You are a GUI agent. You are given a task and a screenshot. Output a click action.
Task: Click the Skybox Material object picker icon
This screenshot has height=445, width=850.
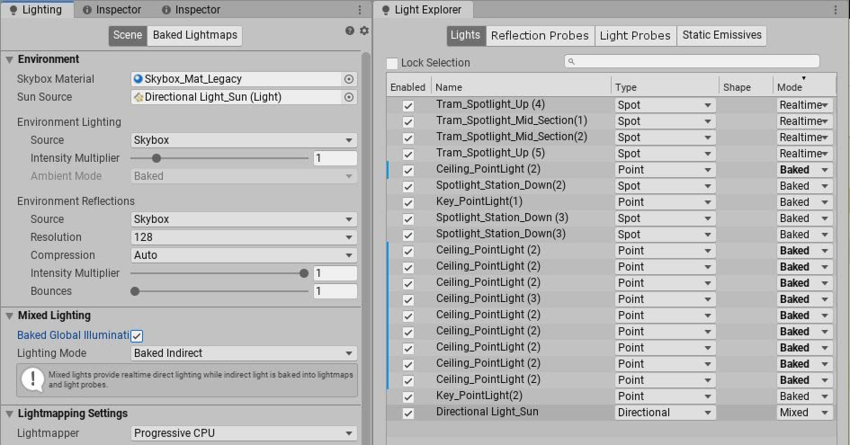349,79
